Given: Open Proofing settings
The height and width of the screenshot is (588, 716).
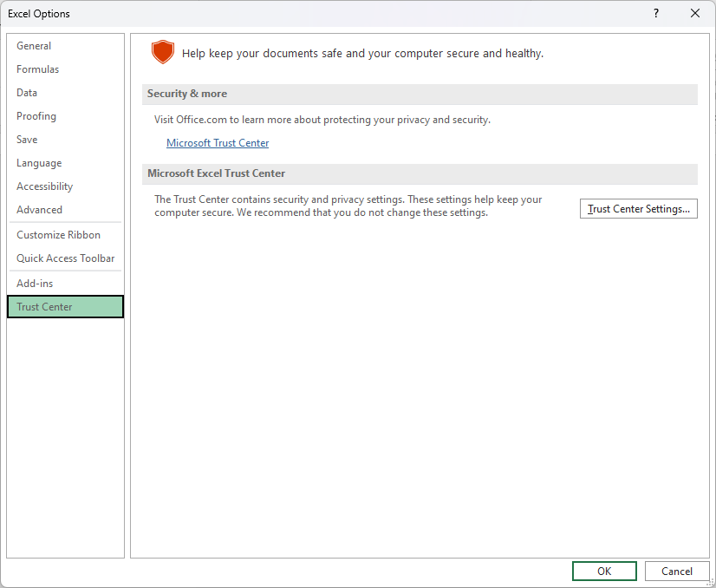Looking at the screenshot, I should [x=65, y=116].
